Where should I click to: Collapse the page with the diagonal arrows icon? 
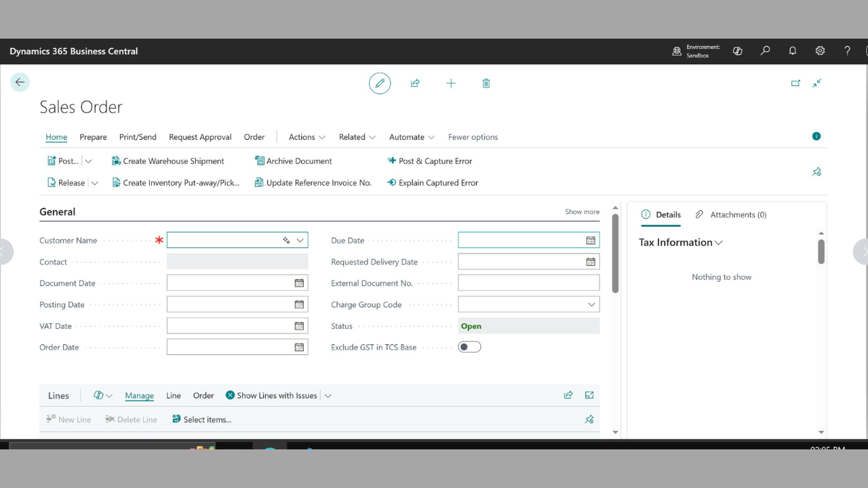coord(817,83)
